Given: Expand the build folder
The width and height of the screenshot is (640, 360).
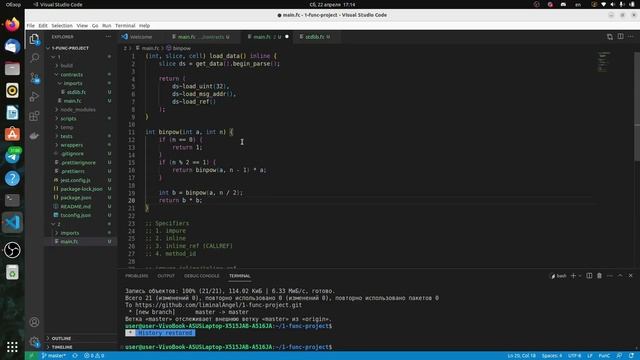Looking at the screenshot, I should pyautogui.click(x=66, y=66).
